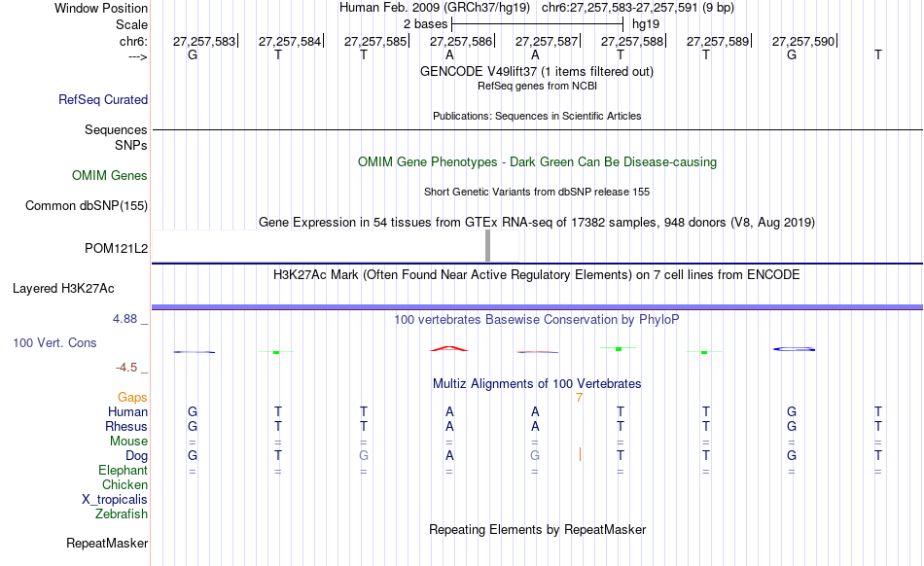Open the 100 Vert. Cons track label
The height and width of the screenshot is (566, 924).
[54, 342]
